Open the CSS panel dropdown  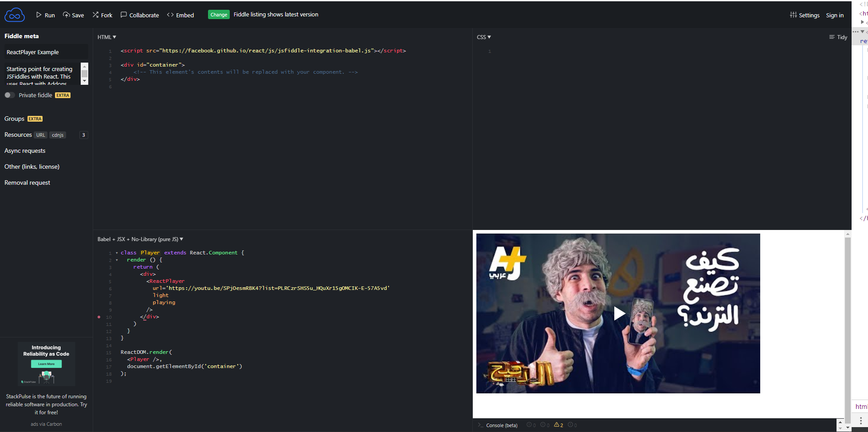coord(483,37)
